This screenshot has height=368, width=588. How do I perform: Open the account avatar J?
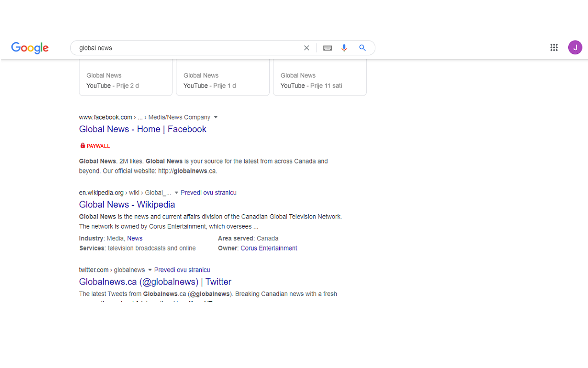[x=575, y=47]
